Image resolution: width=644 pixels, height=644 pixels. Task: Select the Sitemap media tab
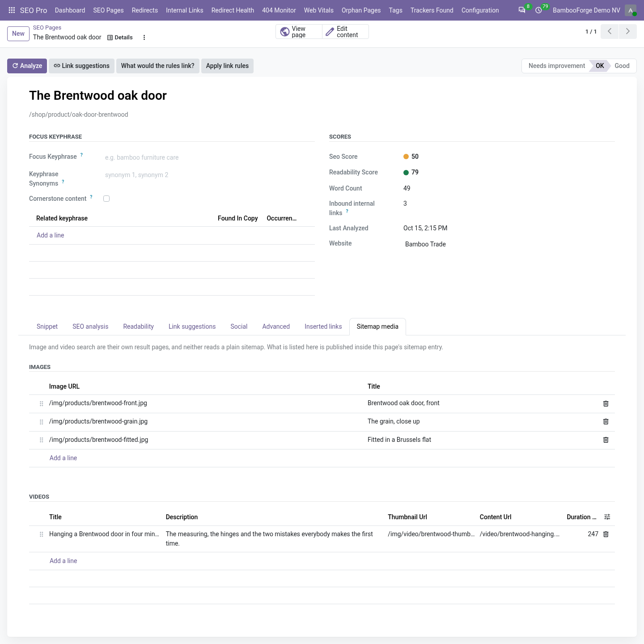click(x=377, y=326)
